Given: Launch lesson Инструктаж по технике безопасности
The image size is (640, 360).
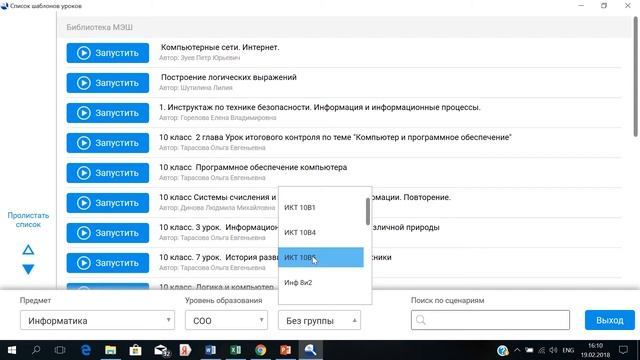Looking at the screenshot, I should (x=108, y=113).
